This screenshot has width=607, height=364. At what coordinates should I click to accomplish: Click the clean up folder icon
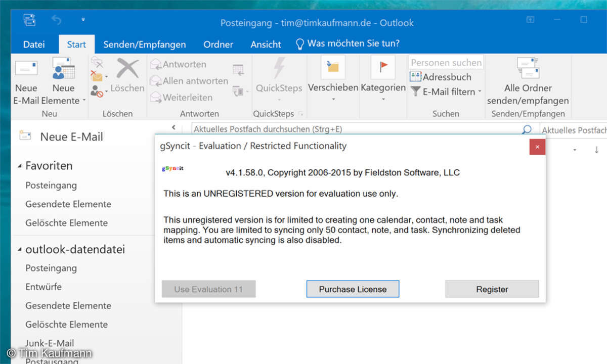pos(97,77)
